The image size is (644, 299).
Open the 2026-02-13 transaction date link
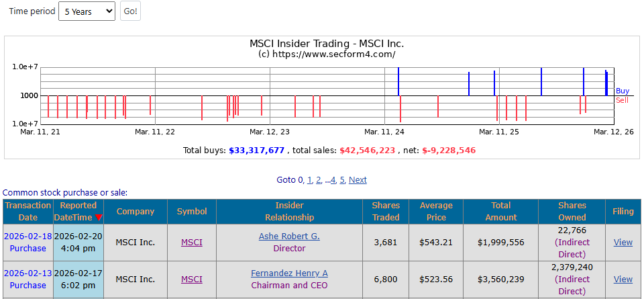click(28, 273)
